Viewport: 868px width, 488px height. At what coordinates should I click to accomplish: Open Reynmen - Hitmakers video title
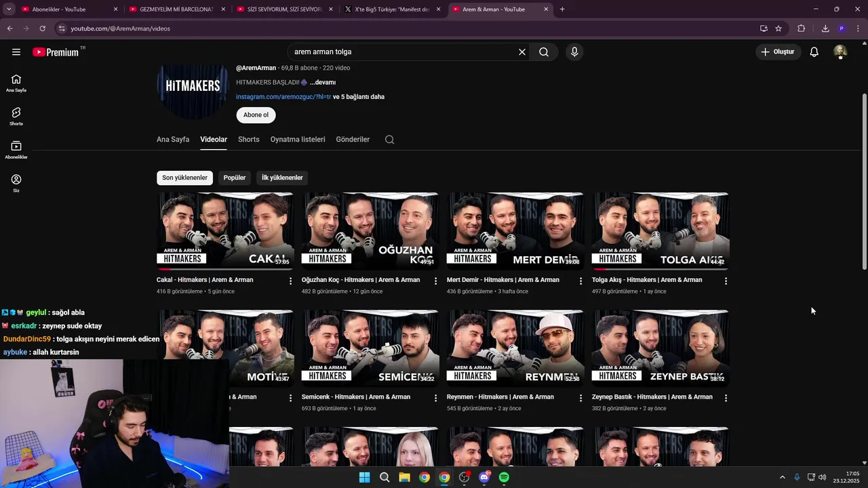coord(500,397)
